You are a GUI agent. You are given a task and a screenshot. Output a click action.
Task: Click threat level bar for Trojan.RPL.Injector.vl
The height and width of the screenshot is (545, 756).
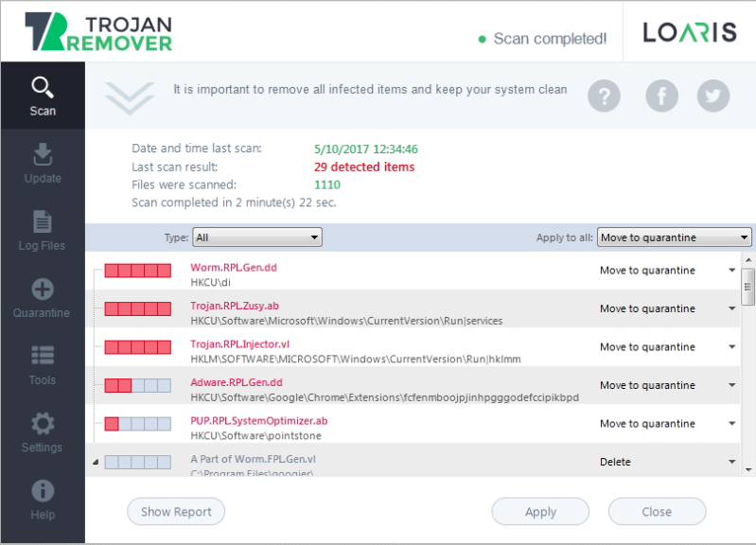(138, 347)
